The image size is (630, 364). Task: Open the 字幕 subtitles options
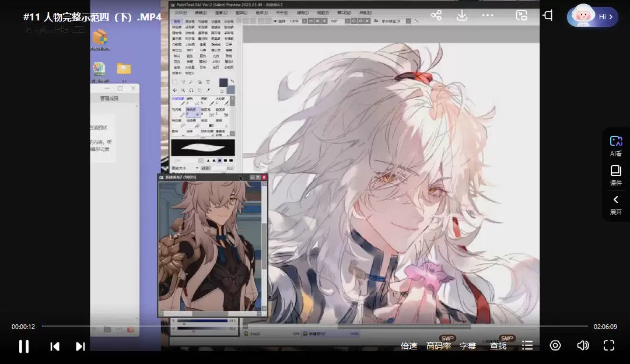click(468, 346)
